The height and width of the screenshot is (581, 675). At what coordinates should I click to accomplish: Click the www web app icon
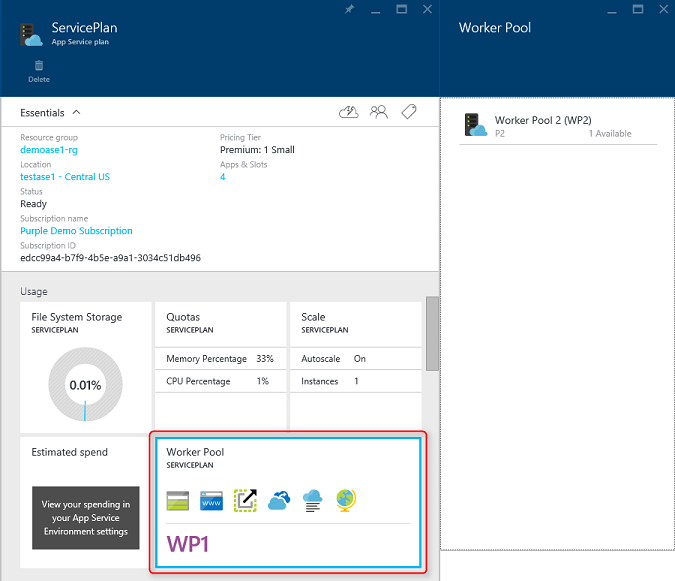tap(211, 501)
